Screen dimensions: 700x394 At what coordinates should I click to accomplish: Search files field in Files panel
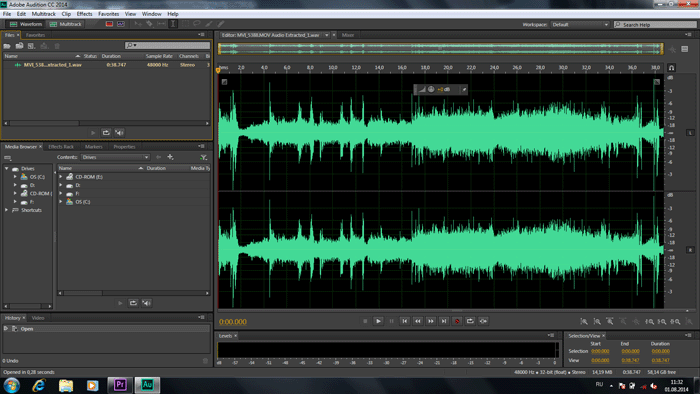coord(167,45)
